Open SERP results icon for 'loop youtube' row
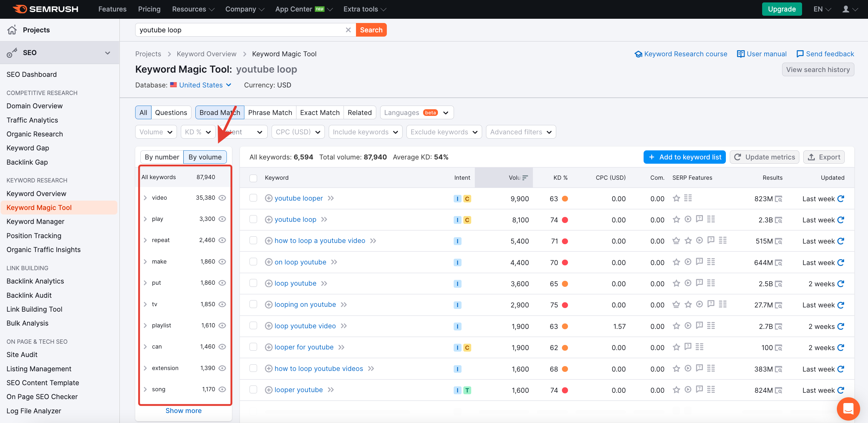This screenshot has width=868, height=423. (778, 284)
